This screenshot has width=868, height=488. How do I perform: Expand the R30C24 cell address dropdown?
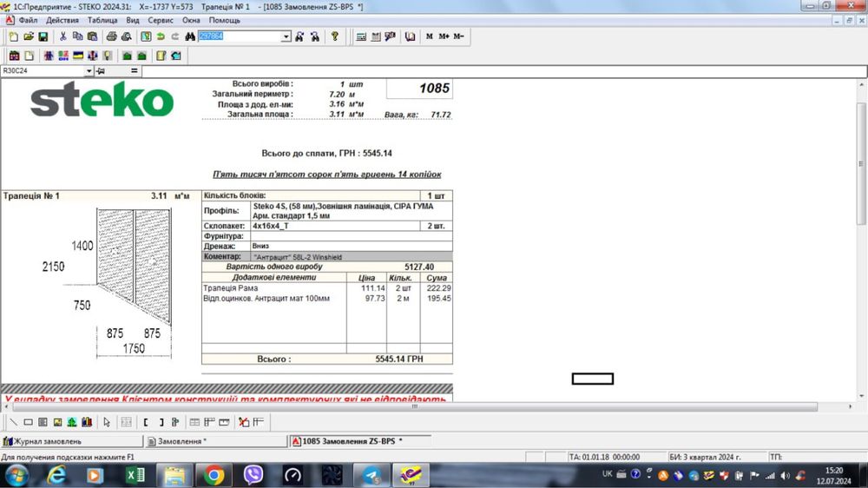click(x=89, y=71)
